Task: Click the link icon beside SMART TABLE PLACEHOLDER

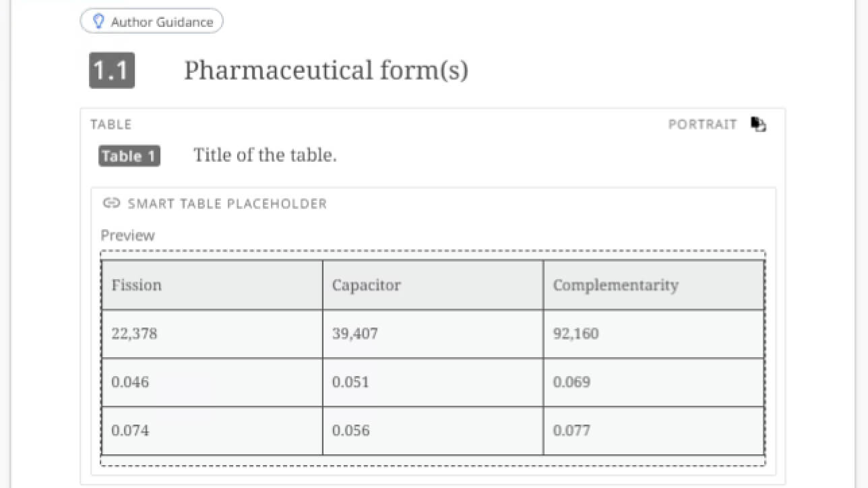Action: (111, 203)
